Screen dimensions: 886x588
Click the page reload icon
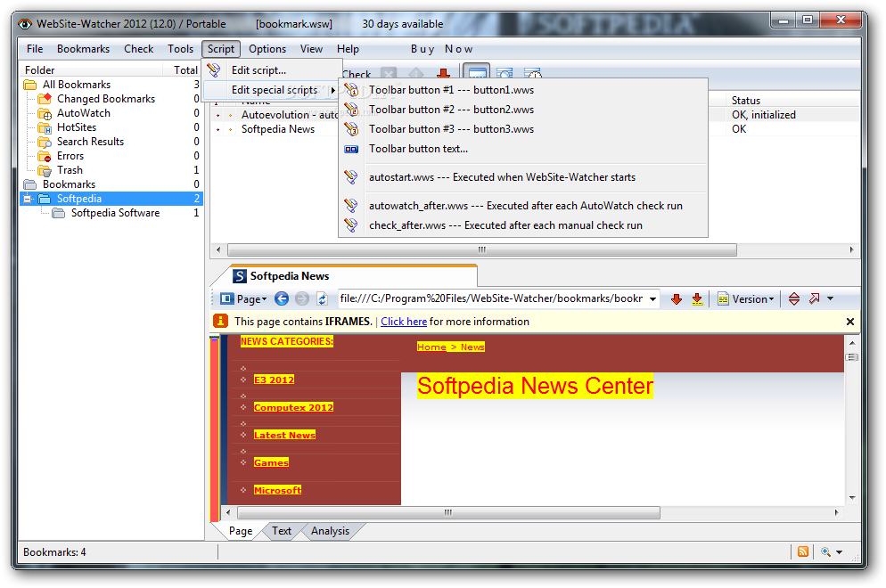pyautogui.click(x=322, y=298)
